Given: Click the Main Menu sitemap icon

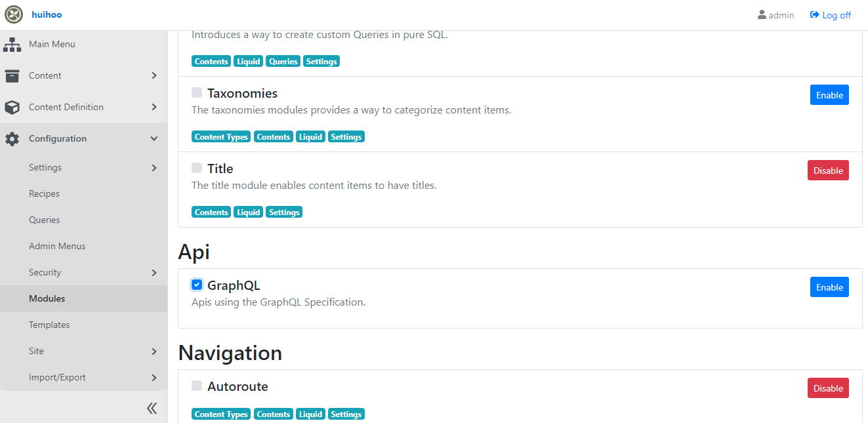Looking at the screenshot, I should click(x=12, y=45).
